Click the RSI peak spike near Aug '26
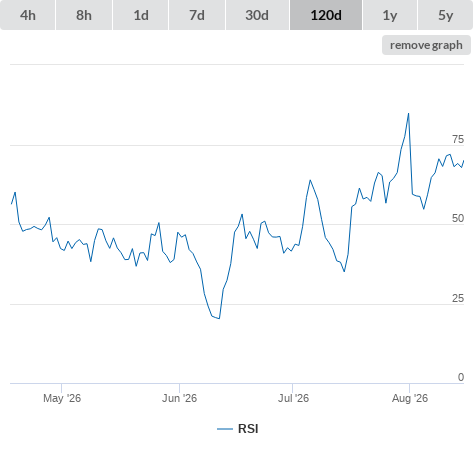This screenshot has height=455, width=474. tap(408, 114)
